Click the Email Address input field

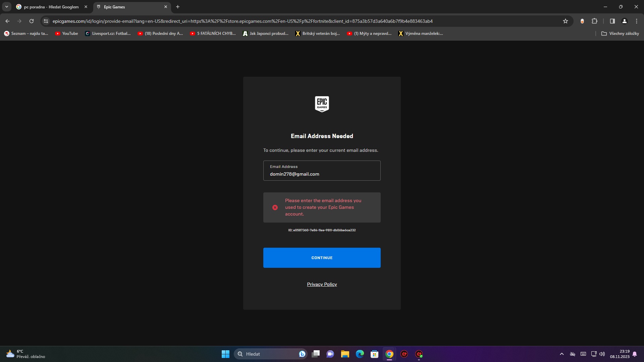(x=322, y=174)
